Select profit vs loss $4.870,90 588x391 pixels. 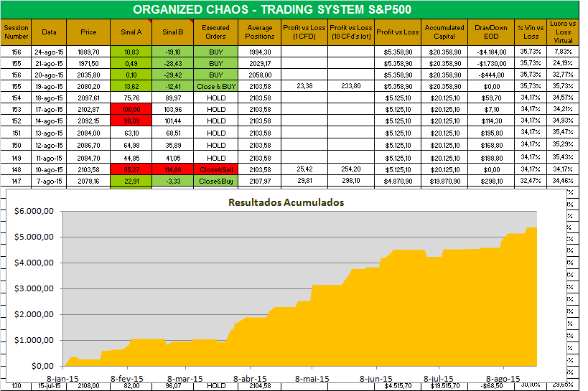tap(398, 181)
